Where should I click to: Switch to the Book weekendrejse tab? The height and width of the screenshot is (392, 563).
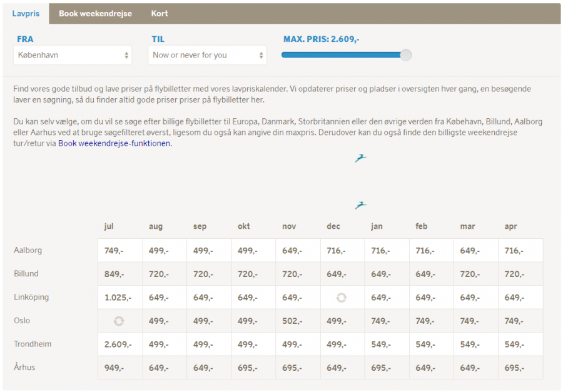pos(95,13)
